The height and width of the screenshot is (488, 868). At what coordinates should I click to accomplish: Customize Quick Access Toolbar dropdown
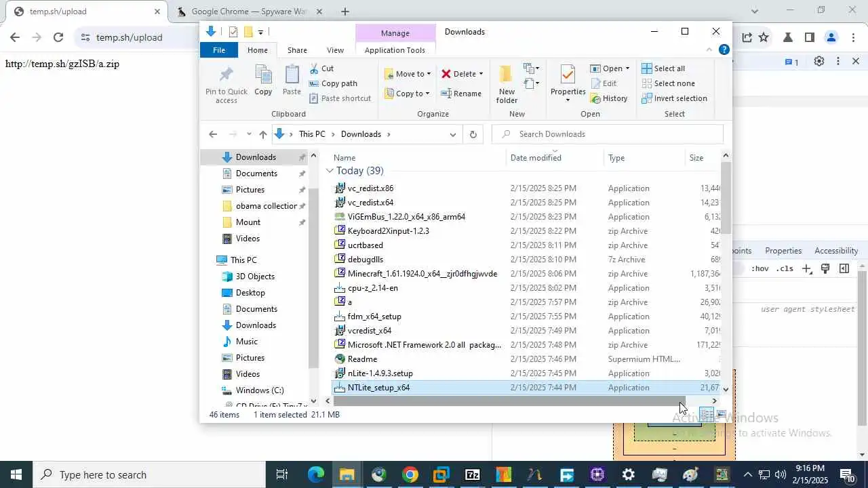pyautogui.click(x=260, y=32)
